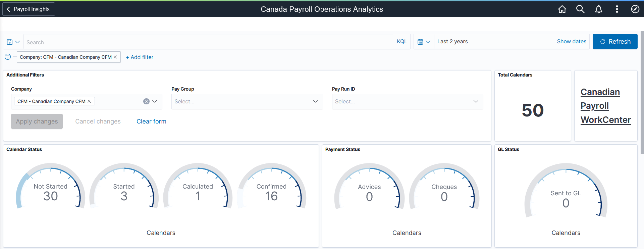Open the Home icon
This screenshot has height=249, width=644.
coord(562,9)
